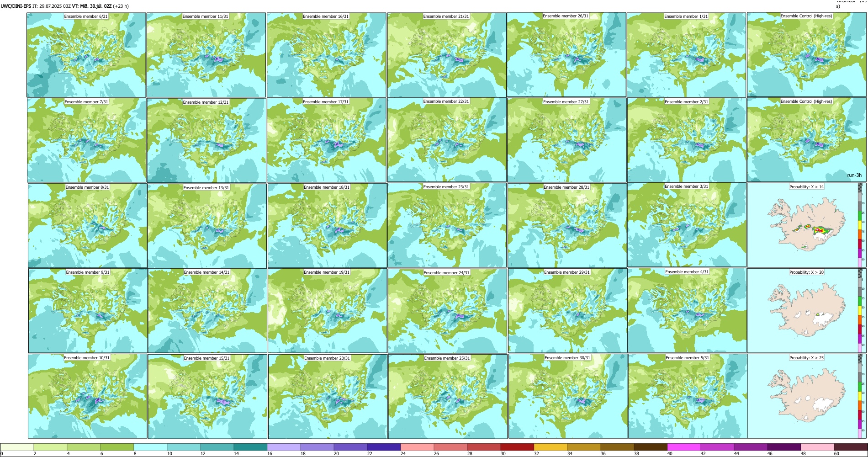
Task: Click the Ensemble member 21/31 wind map
Action: tap(447, 55)
